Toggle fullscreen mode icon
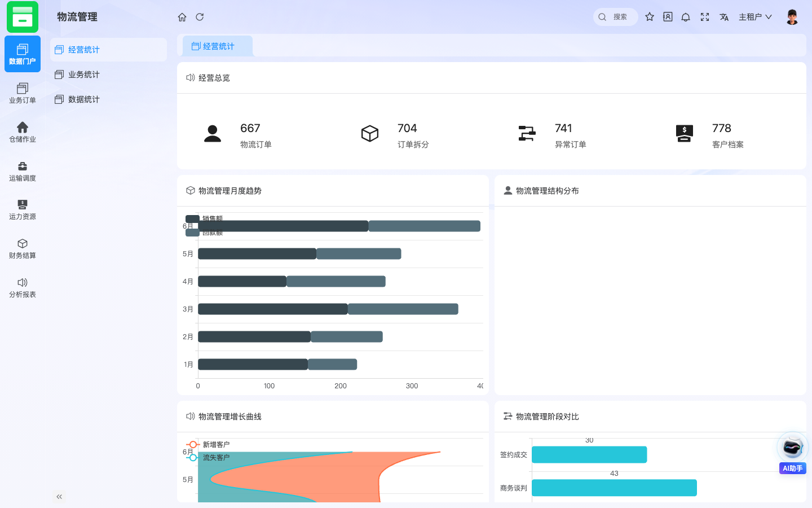This screenshot has height=508, width=812. [705, 17]
